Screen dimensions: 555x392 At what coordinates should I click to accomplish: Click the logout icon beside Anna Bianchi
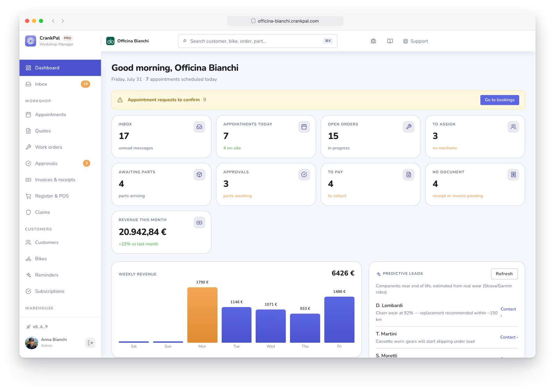point(90,343)
